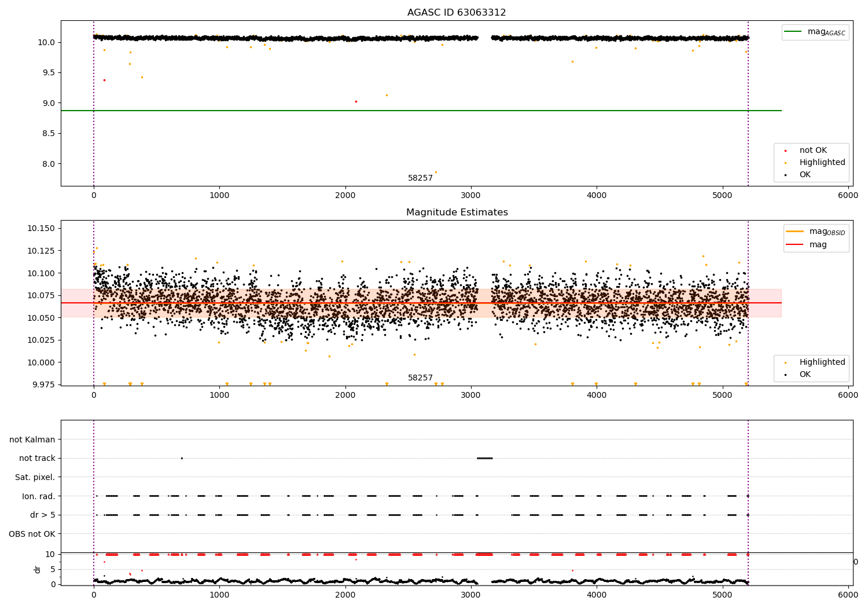Click y-axis tick "10.000" on middle plot
The width and height of the screenshot is (868, 608).
42,362
